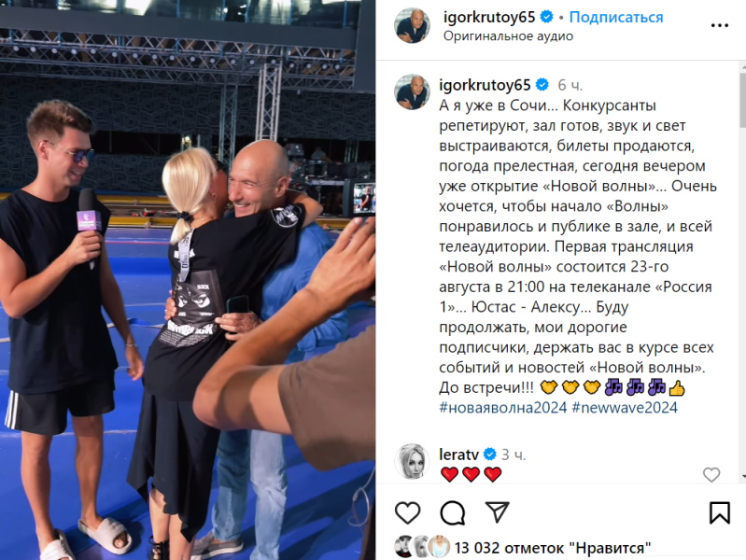
Task: Open the leratv commenter profile
Action: (x=458, y=455)
